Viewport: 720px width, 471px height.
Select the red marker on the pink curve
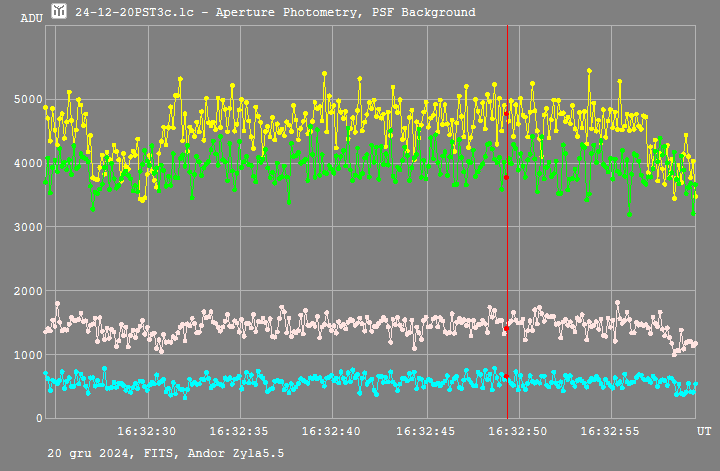pyautogui.click(x=506, y=328)
